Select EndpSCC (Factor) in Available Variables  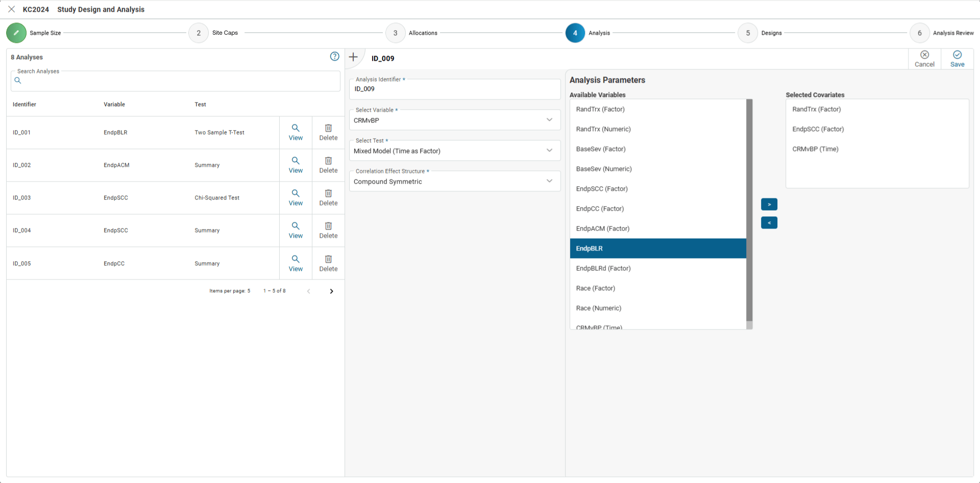coord(658,189)
